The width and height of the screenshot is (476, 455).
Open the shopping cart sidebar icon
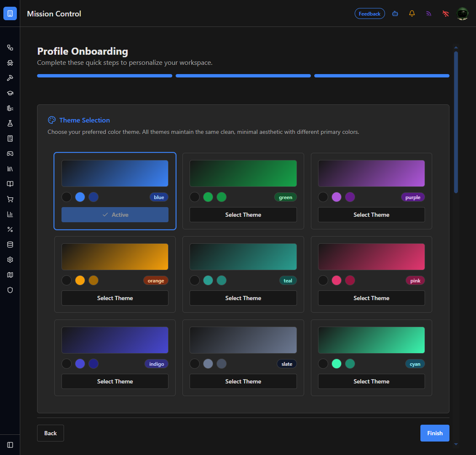(10, 199)
